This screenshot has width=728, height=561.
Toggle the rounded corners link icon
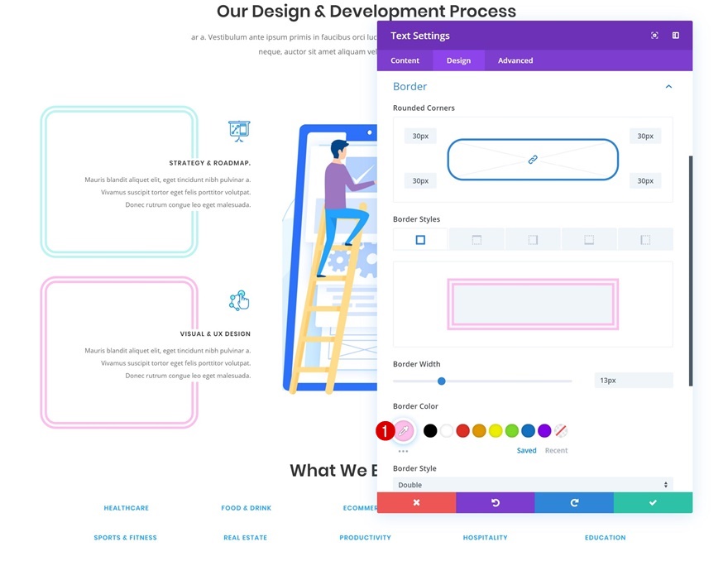(x=533, y=160)
